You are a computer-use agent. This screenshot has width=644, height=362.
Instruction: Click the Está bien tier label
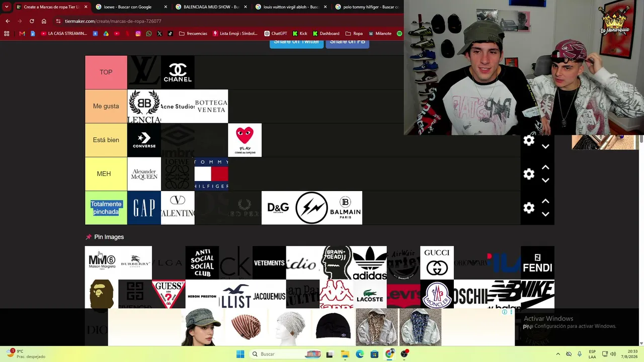click(x=106, y=140)
